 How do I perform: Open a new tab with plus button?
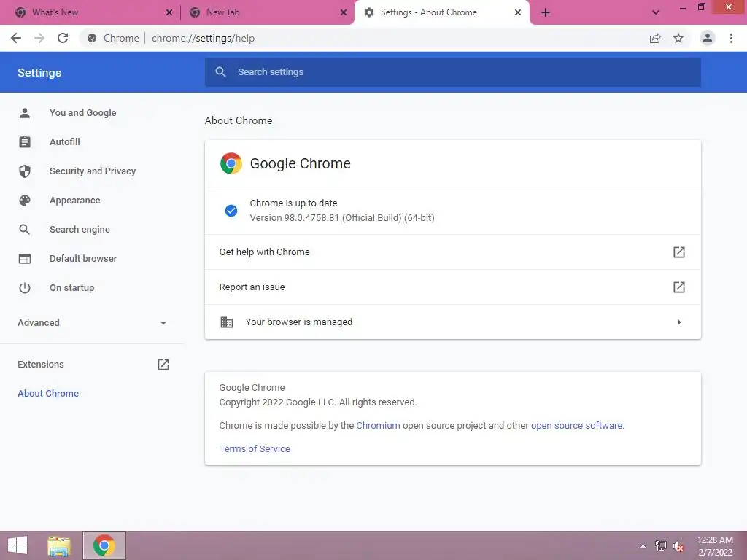click(x=546, y=12)
